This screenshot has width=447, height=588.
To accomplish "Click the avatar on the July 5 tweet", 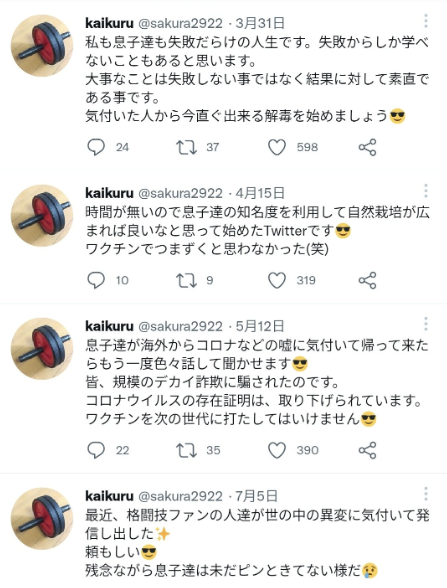I will 42,519.
